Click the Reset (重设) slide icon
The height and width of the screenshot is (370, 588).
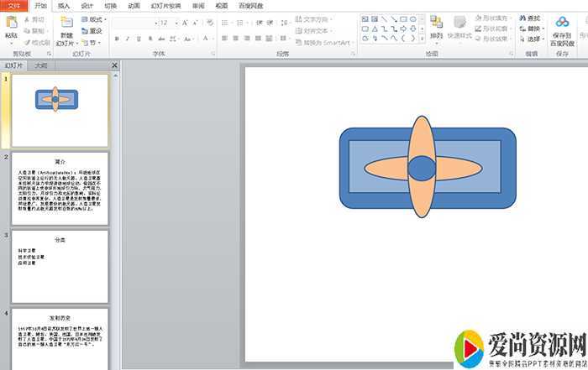click(x=92, y=30)
